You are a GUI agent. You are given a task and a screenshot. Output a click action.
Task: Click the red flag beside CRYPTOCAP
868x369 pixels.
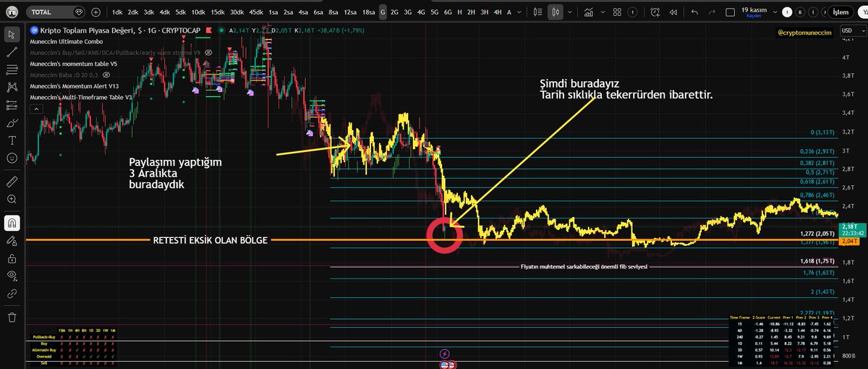click(x=210, y=30)
